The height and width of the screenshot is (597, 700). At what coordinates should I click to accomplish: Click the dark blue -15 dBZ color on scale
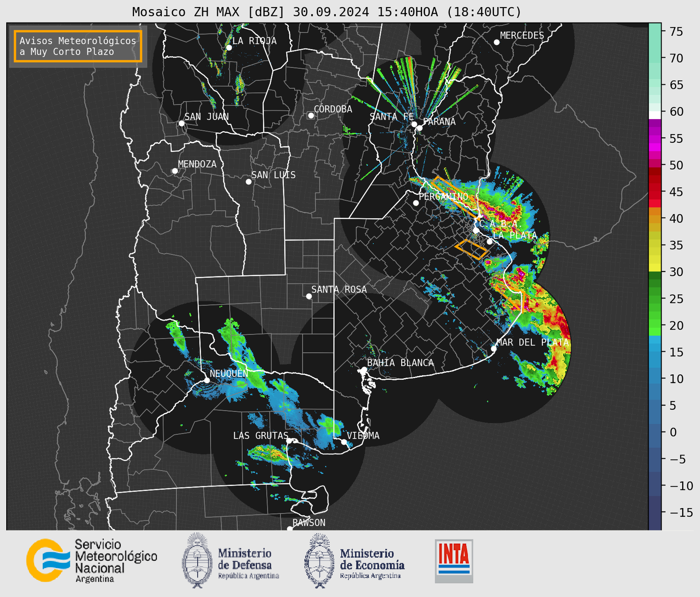pyautogui.click(x=655, y=512)
